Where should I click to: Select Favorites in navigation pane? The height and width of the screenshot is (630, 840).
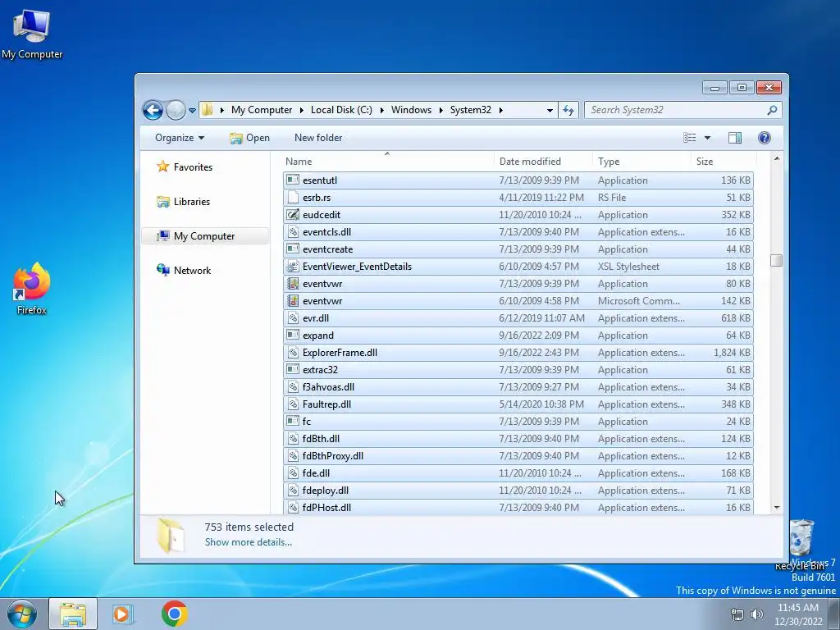[185, 167]
